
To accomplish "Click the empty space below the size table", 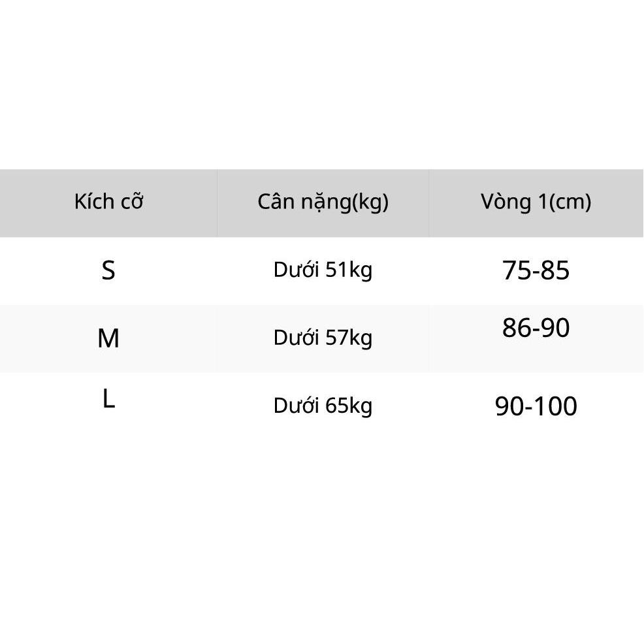I will tap(322, 536).
